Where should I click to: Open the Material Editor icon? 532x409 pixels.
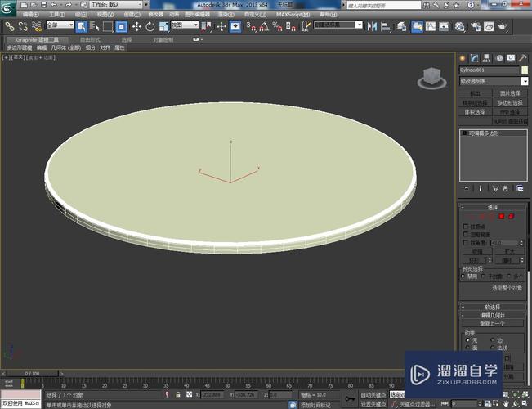(460, 26)
